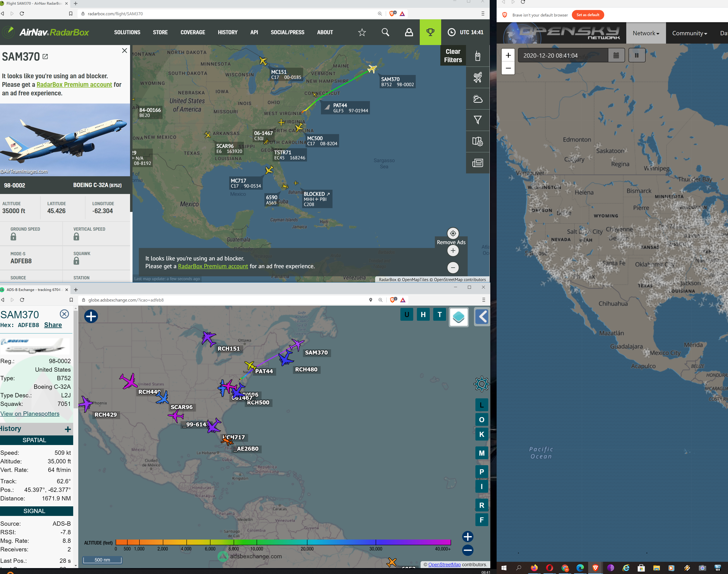Zoom in using ADS-B bottom-right plus button
The height and width of the screenshot is (574, 728).
point(467,537)
